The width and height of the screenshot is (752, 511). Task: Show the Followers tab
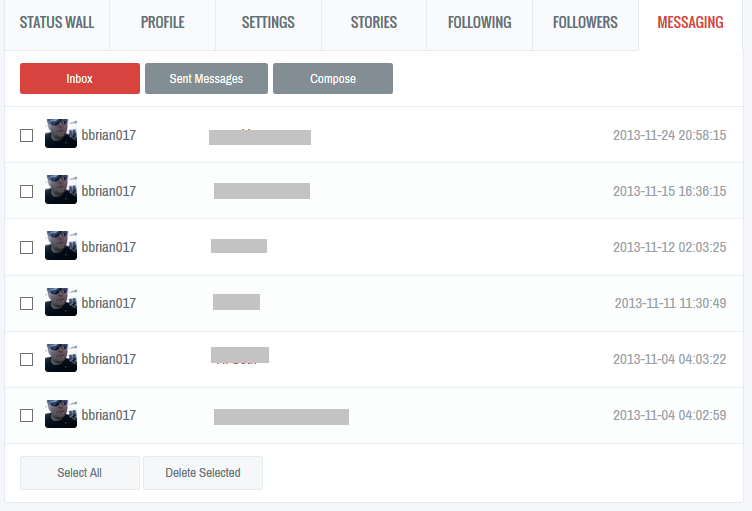click(x=585, y=23)
